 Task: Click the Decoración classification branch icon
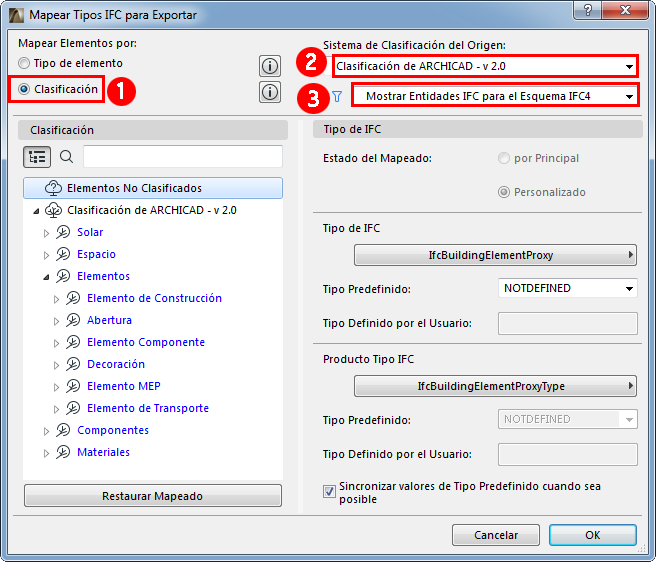(x=73, y=364)
